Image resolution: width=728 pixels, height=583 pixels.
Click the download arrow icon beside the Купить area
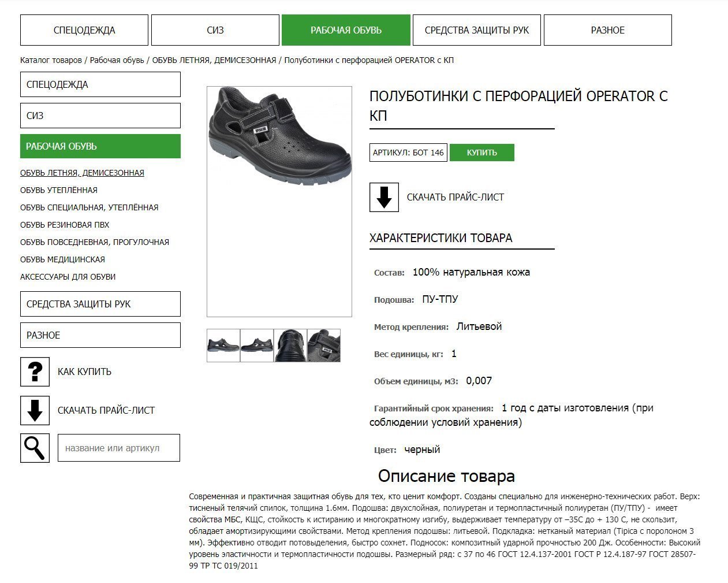pyautogui.click(x=384, y=197)
